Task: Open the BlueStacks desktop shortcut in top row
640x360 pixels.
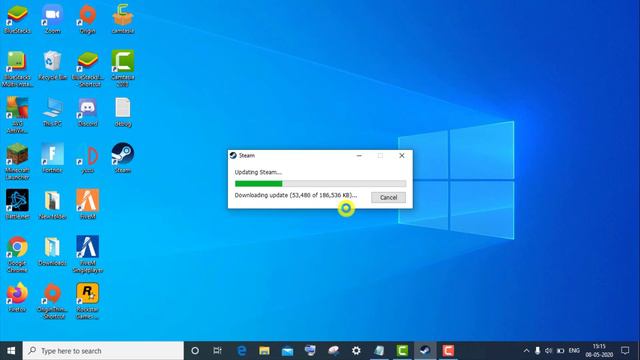Action: [x=17, y=19]
